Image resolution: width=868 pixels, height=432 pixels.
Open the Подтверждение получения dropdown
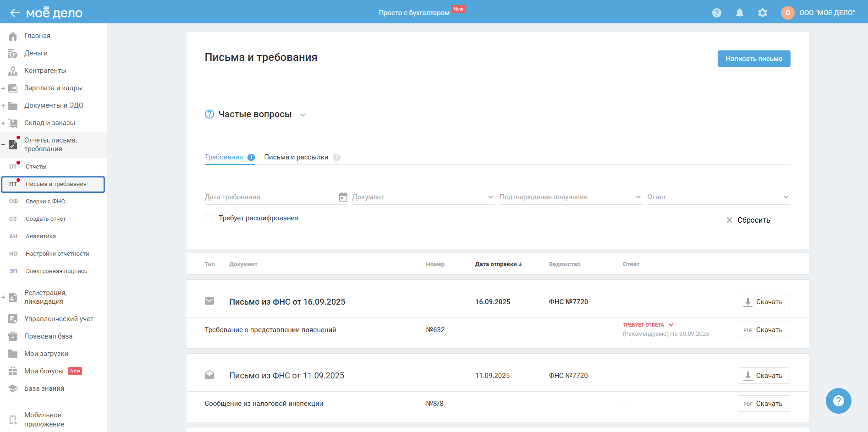570,197
